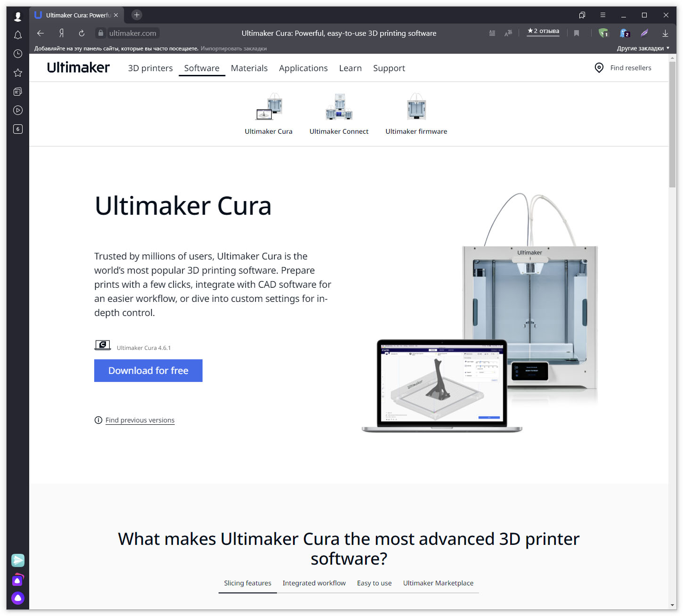Open the teal paper-plane messenger icon
The height and width of the screenshot is (616, 683).
[18, 560]
